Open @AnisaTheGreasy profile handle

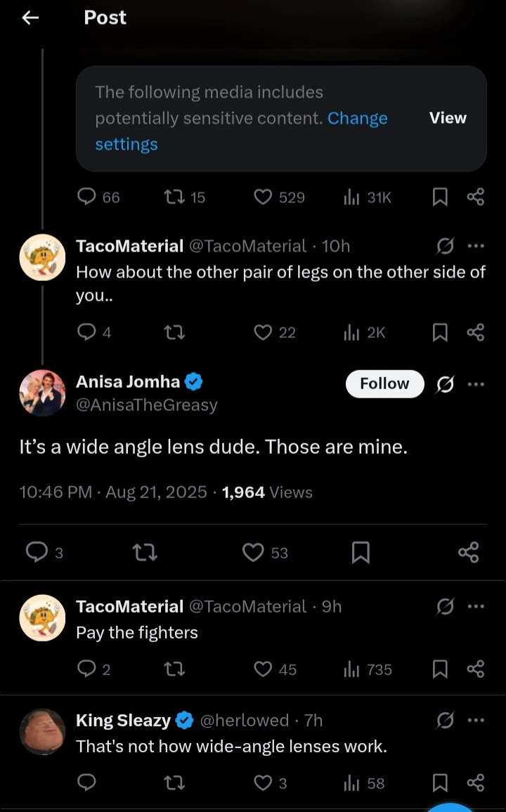tap(147, 405)
